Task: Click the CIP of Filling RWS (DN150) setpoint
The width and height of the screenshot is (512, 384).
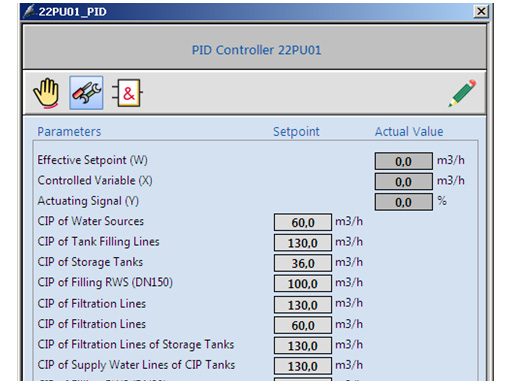Action: (x=303, y=284)
